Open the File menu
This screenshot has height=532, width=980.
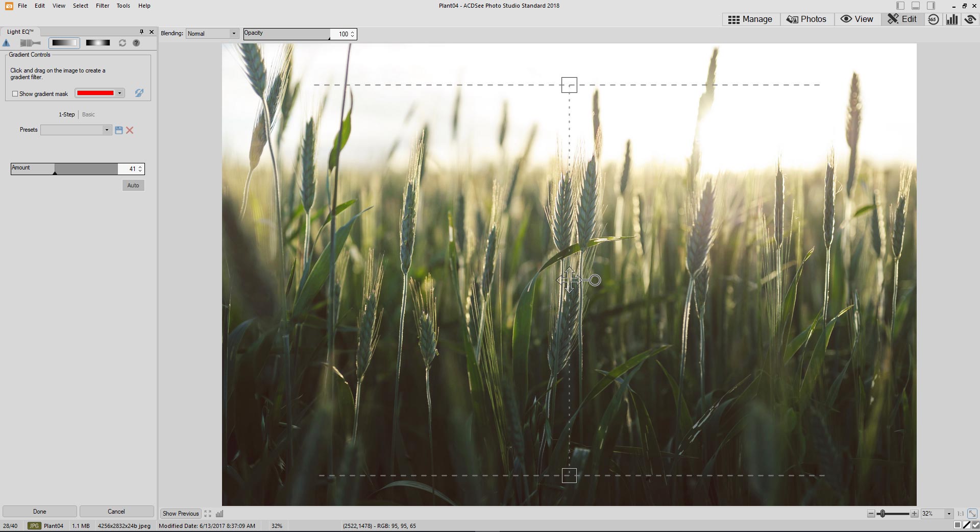pyautogui.click(x=22, y=6)
